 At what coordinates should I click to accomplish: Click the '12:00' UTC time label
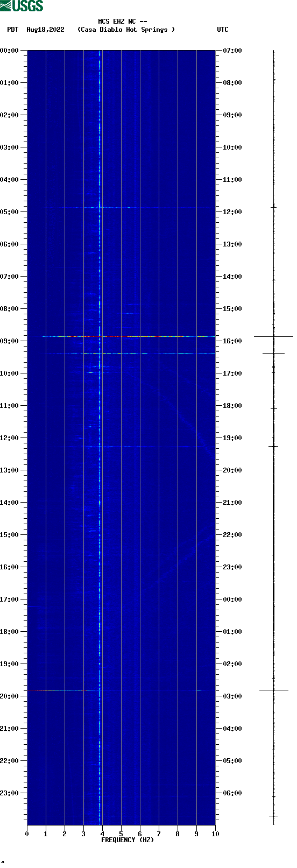coord(232,212)
